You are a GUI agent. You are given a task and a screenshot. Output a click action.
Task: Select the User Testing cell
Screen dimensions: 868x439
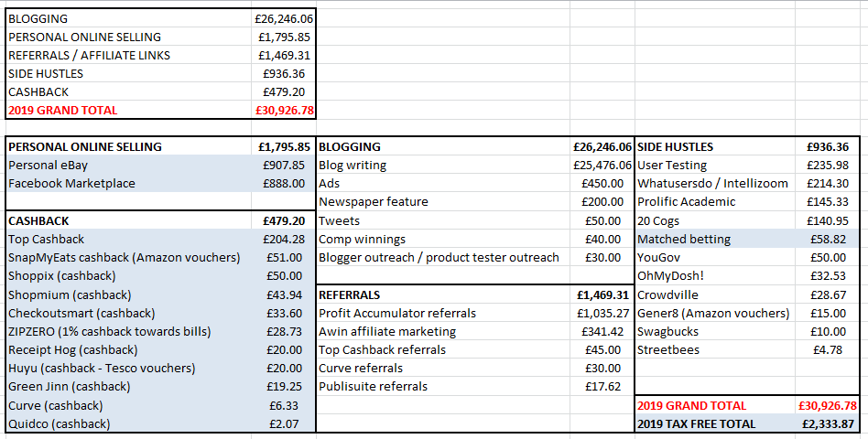[715, 165]
